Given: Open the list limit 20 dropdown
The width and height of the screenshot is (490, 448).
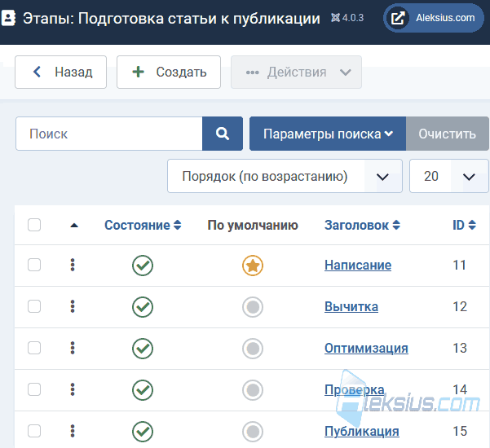Looking at the screenshot, I should [x=448, y=176].
